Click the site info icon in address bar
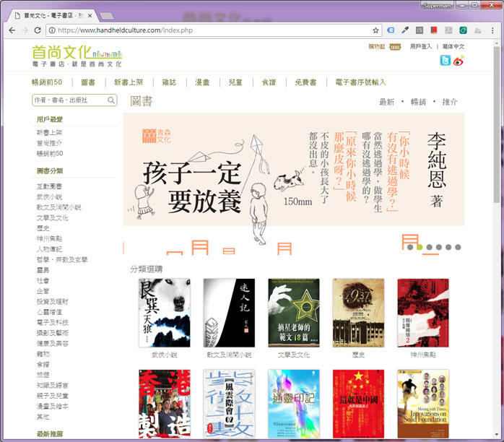The width and height of the screenshot is (504, 442). 52,30
